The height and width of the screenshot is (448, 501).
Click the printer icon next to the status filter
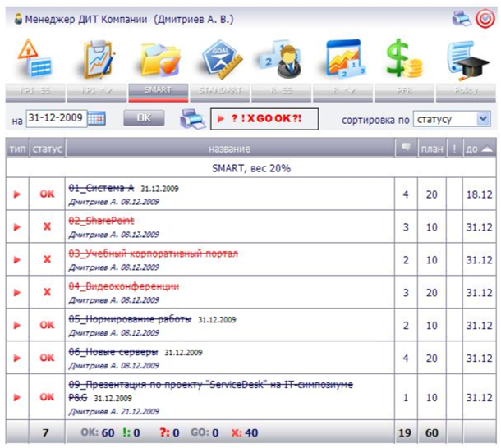click(x=192, y=119)
